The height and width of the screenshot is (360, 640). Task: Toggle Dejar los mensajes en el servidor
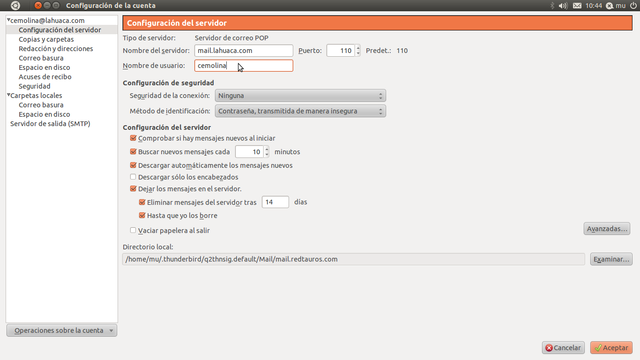pyautogui.click(x=133, y=189)
